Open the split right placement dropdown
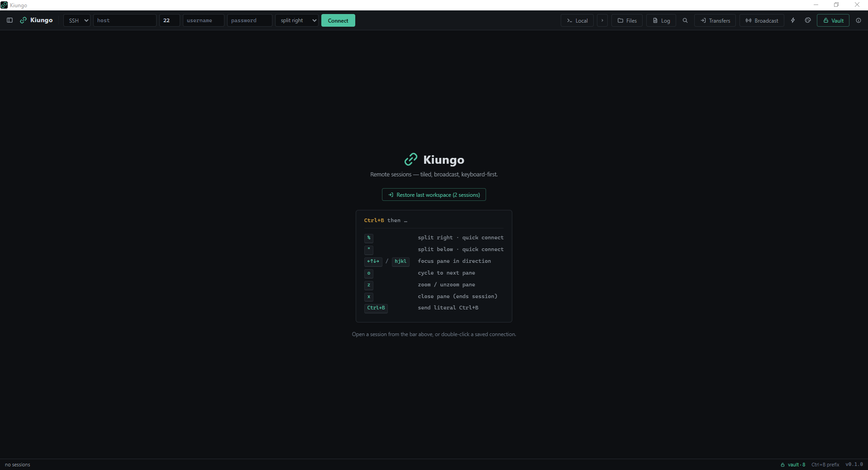This screenshot has height=470, width=868. [x=297, y=20]
